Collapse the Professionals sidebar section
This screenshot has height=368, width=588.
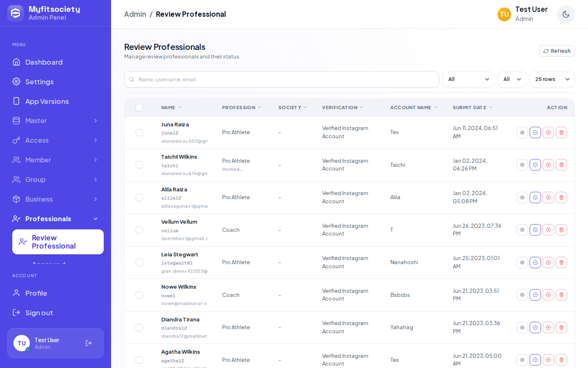[56, 219]
